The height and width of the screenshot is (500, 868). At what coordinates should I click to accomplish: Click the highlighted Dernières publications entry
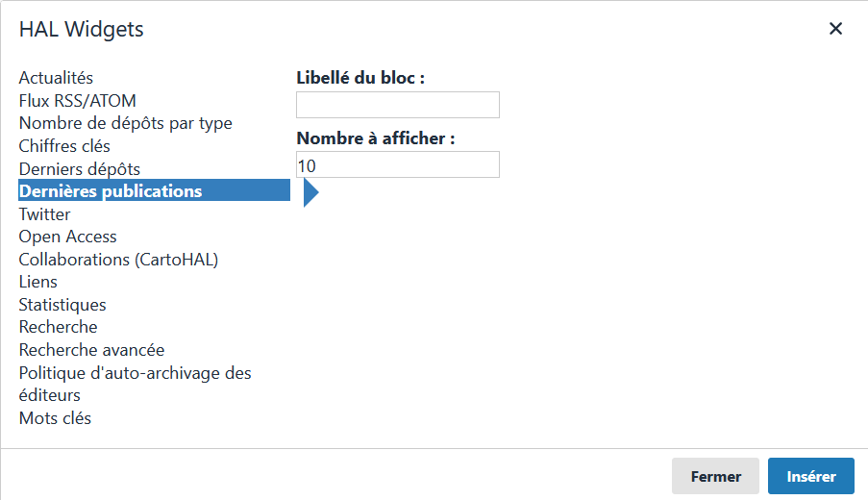coord(111,190)
